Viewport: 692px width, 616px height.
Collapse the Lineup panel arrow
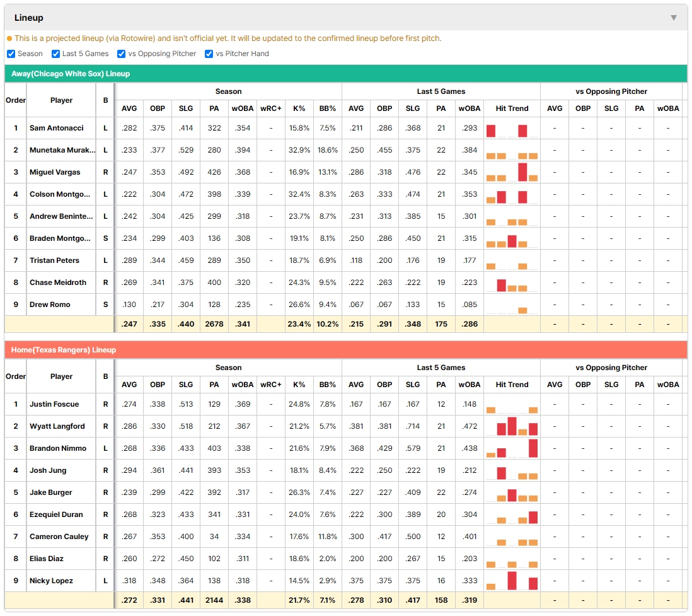click(x=674, y=18)
